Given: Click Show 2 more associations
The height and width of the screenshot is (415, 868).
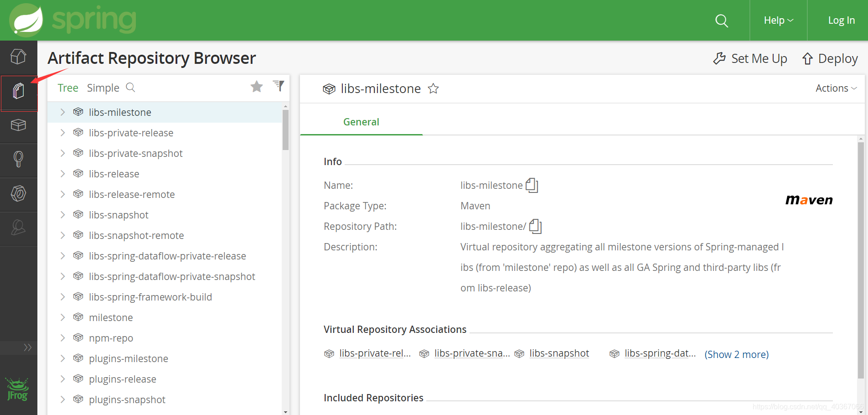Looking at the screenshot, I should (x=736, y=354).
